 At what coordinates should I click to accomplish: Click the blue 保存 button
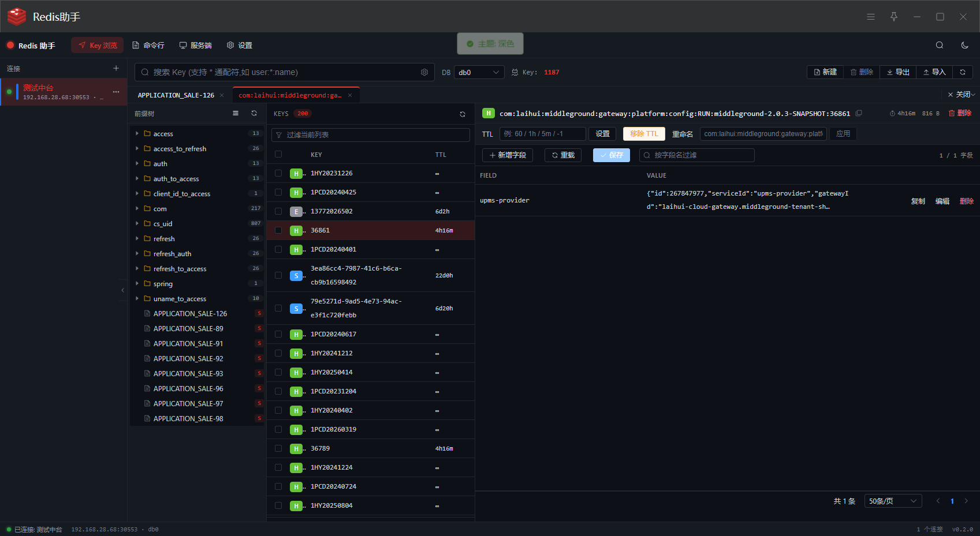point(612,155)
